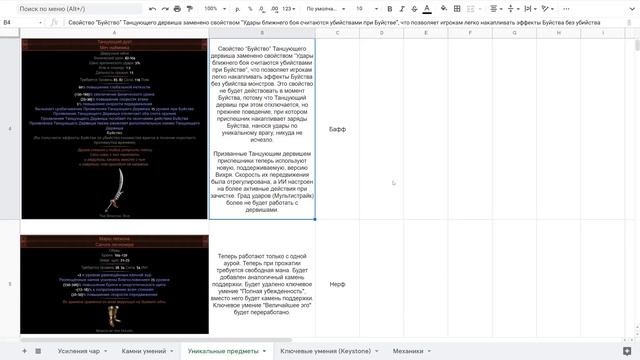Open Explore panel icon bottom right
The width and height of the screenshot is (640, 360).
point(627,351)
